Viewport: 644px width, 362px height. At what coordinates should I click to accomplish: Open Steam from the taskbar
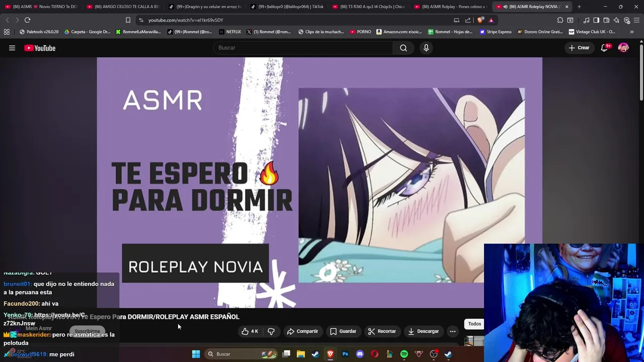click(315, 354)
